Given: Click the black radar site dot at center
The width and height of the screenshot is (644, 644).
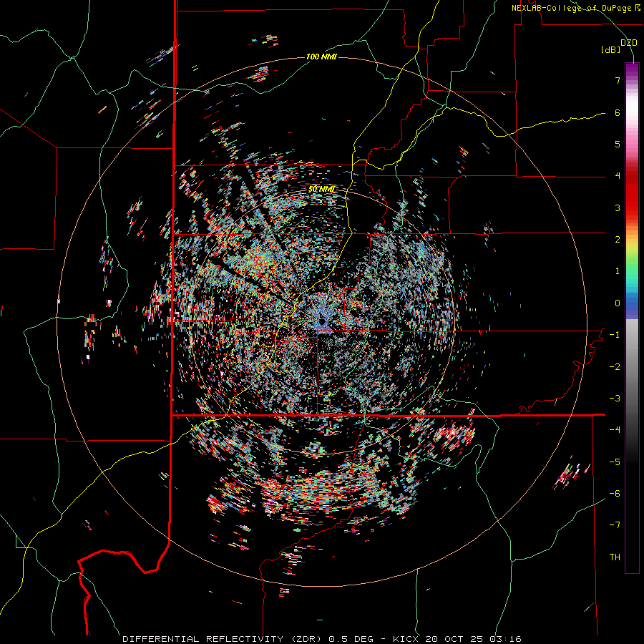Looking at the screenshot, I should pyautogui.click(x=321, y=321).
